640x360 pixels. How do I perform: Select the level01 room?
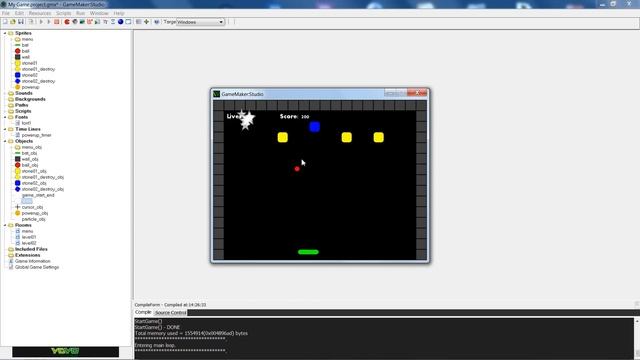(x=29, y=237)
